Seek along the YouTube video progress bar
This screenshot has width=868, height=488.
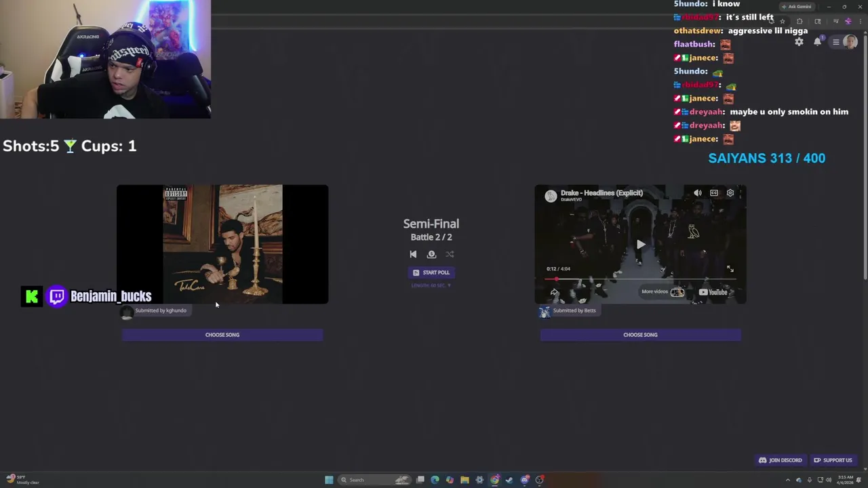pos(640,279)
